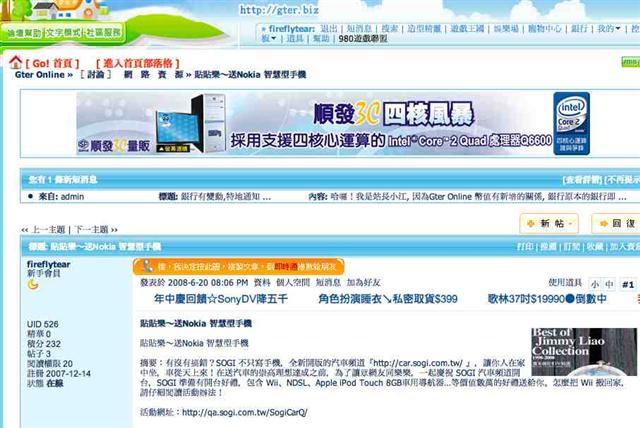640x428 pixels.
Task: Open 寵物中心 pet center
Action: click(x=544, y=29)
